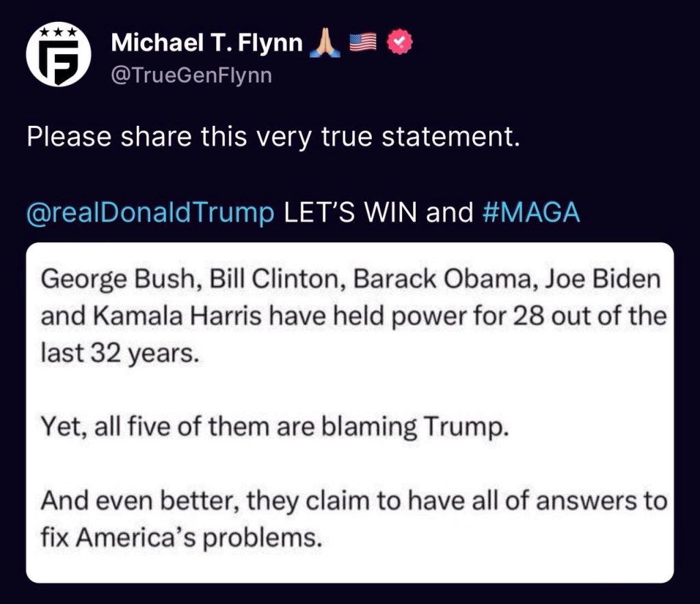The width and height of the screenshot is (700, 604).
Task: Click the @TrueGenFlynn handle
Action: (191, 75)
